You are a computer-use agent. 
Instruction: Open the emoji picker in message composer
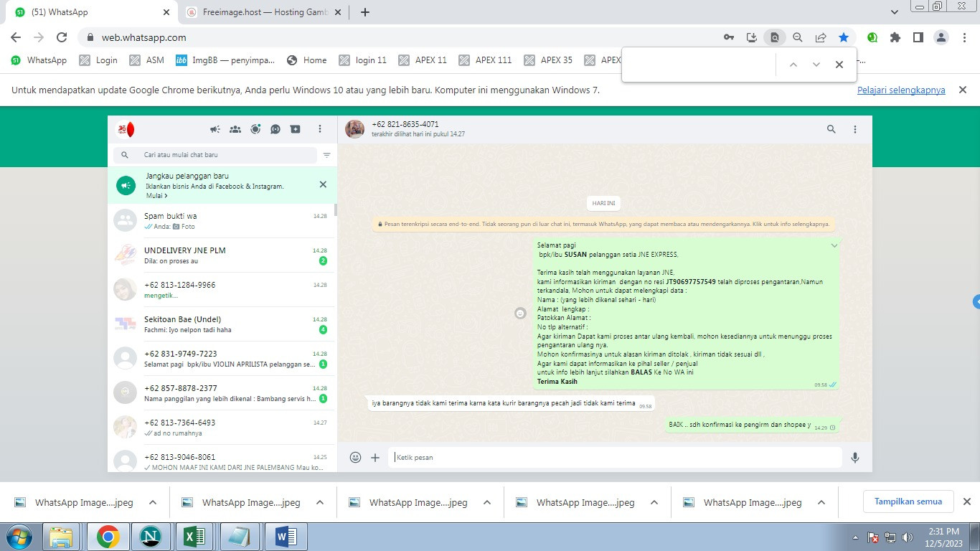355,457
